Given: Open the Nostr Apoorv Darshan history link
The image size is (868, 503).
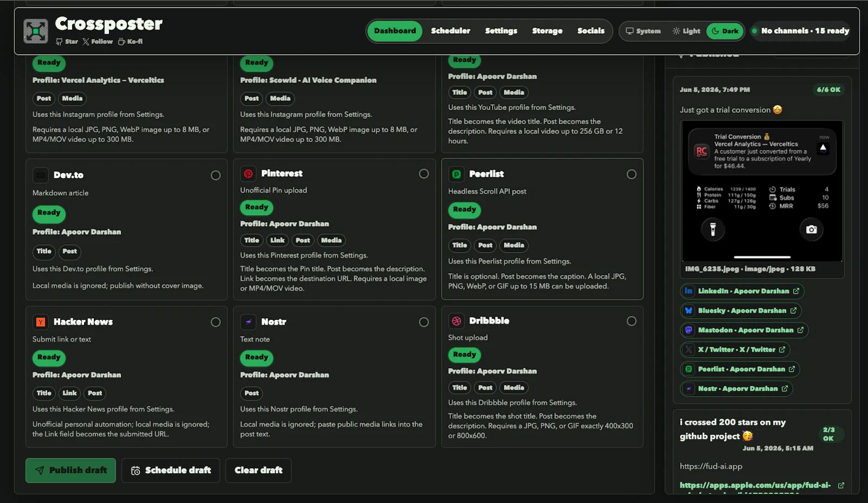Looking at the screenshot, I should (736, 389).
